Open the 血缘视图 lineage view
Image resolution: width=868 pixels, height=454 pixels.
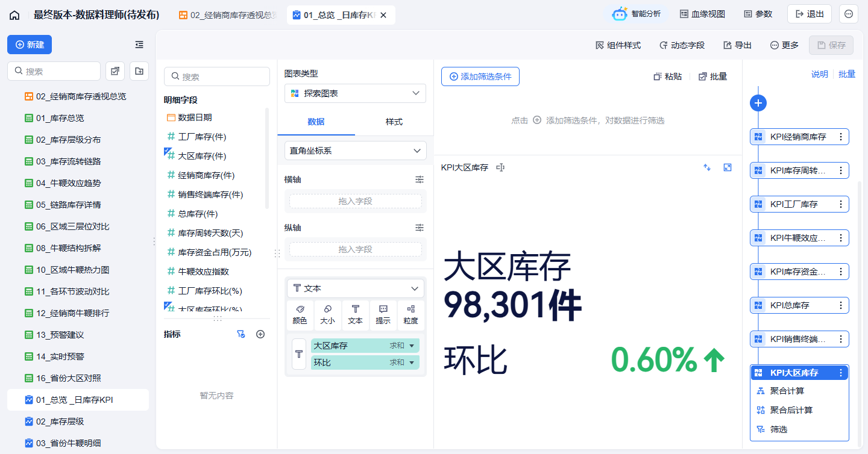702,14
